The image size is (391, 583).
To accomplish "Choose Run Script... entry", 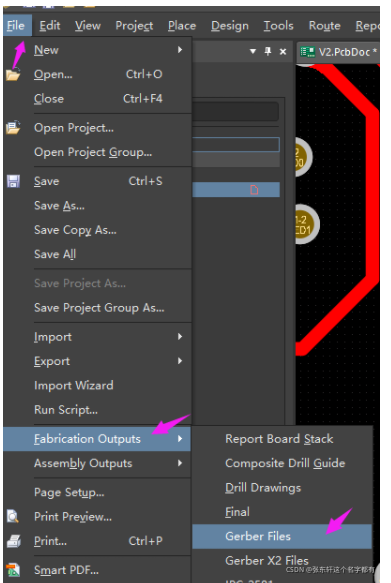I will pyautogui.click(x=97, y=410).
